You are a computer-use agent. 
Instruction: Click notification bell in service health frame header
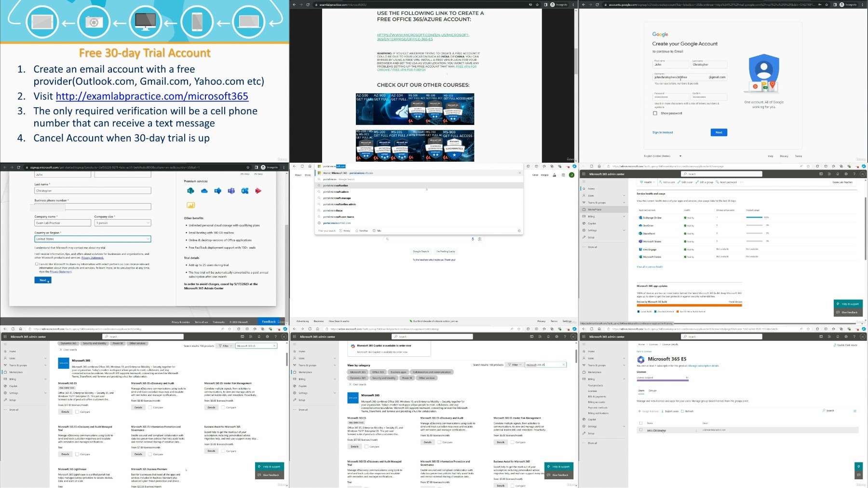pyautogui.click(x=838, y=174)
